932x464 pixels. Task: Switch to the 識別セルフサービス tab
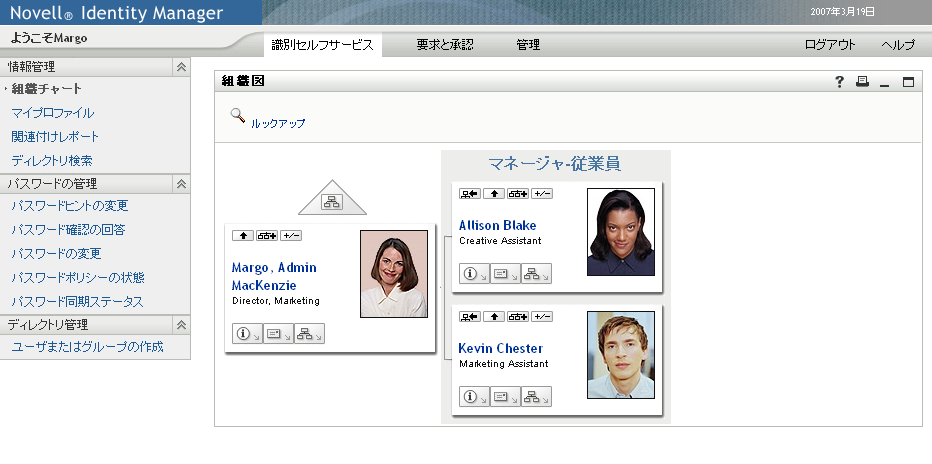(323, 45)
